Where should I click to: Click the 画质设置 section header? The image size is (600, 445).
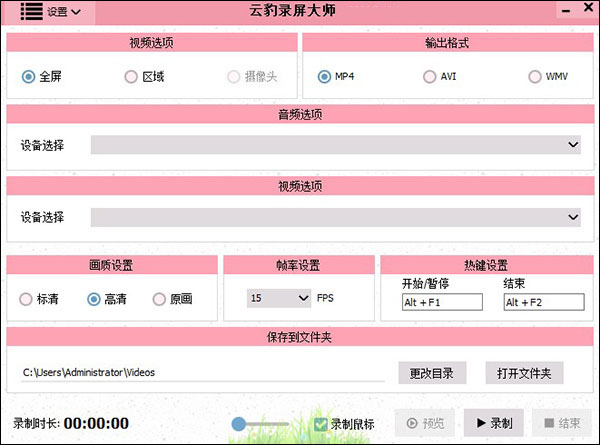[x=112, y=265]
